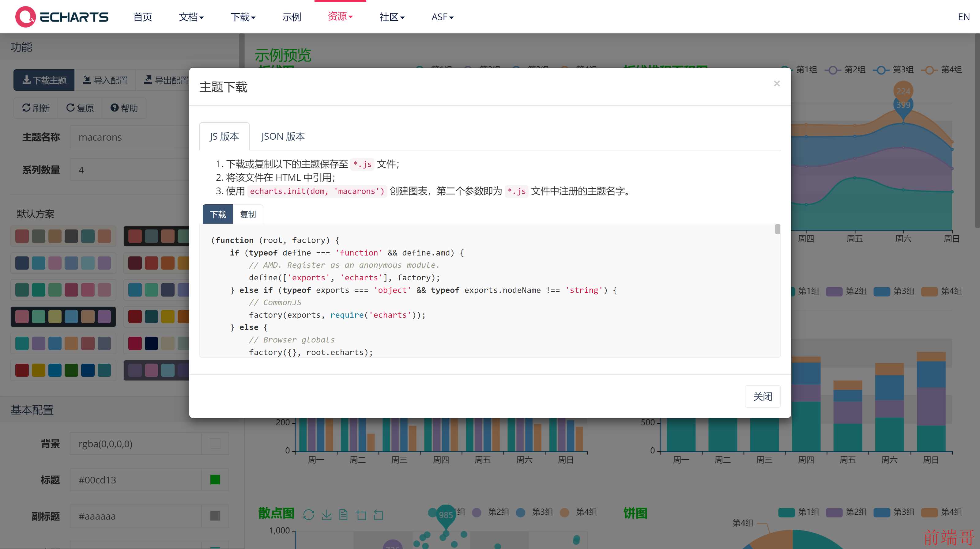Click the 复原 button
Image resolution: width=980 pixels, height=549 pixels.
coord(80,108)
